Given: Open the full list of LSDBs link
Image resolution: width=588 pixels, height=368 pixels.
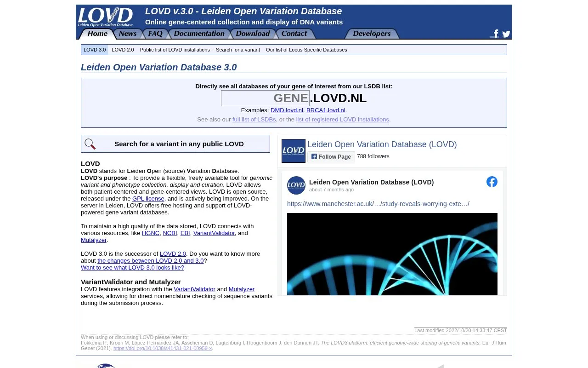Looking at the screenshot, I should tap(254, 120).
